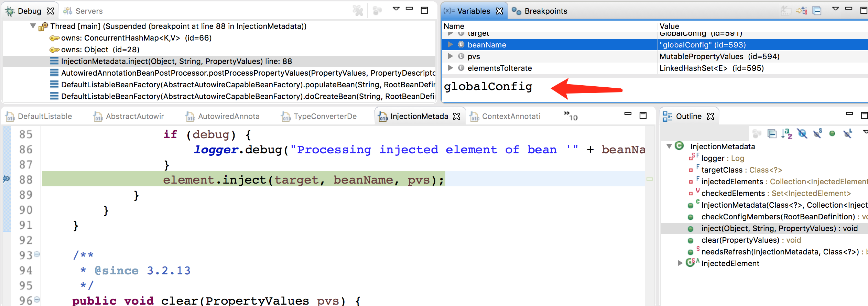Collapse the InjectionMetadata class in Outline
Image resolution: width=868 pixels, height=306 pixels.
(x=669, y=146)
